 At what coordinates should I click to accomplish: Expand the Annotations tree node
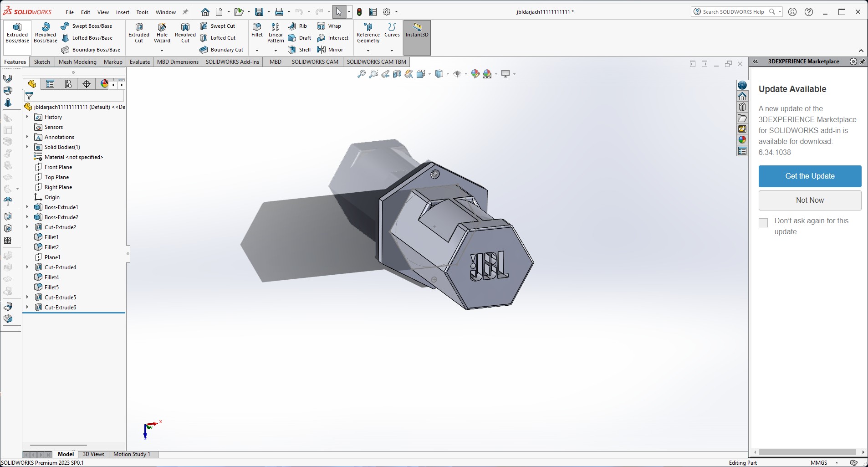pyautogui.click(x=27, y=137)
